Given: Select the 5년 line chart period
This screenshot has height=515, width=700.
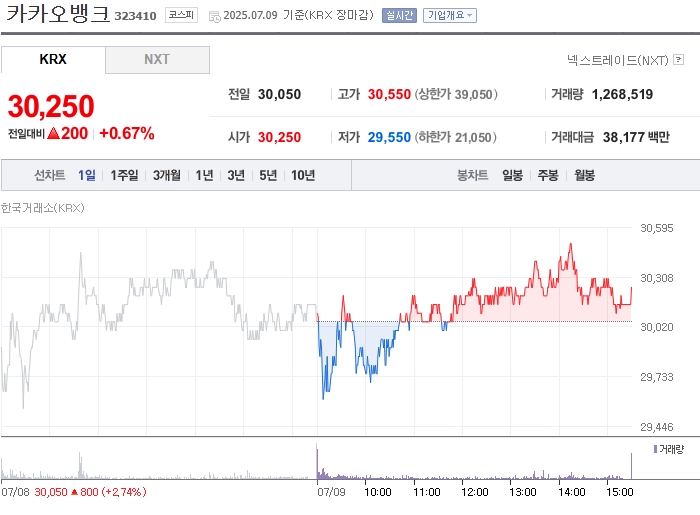Looking at the screenshot, I should tap(268, 175).
